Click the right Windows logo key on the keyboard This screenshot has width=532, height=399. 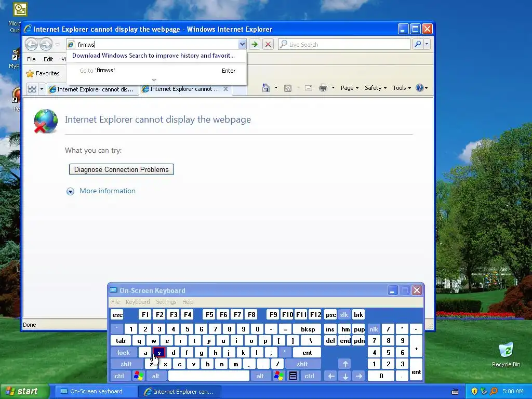click(x=279, y=376)
